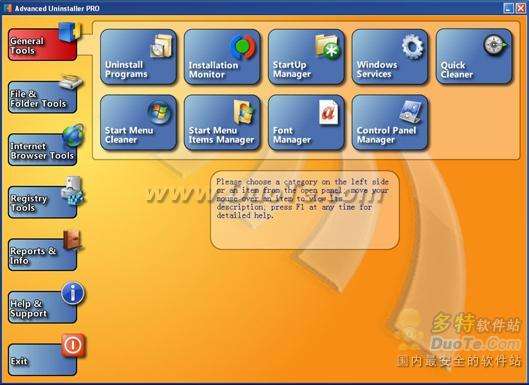Select File & Folder Tools category
The image size is (529, 385).
tap(42, 98)
